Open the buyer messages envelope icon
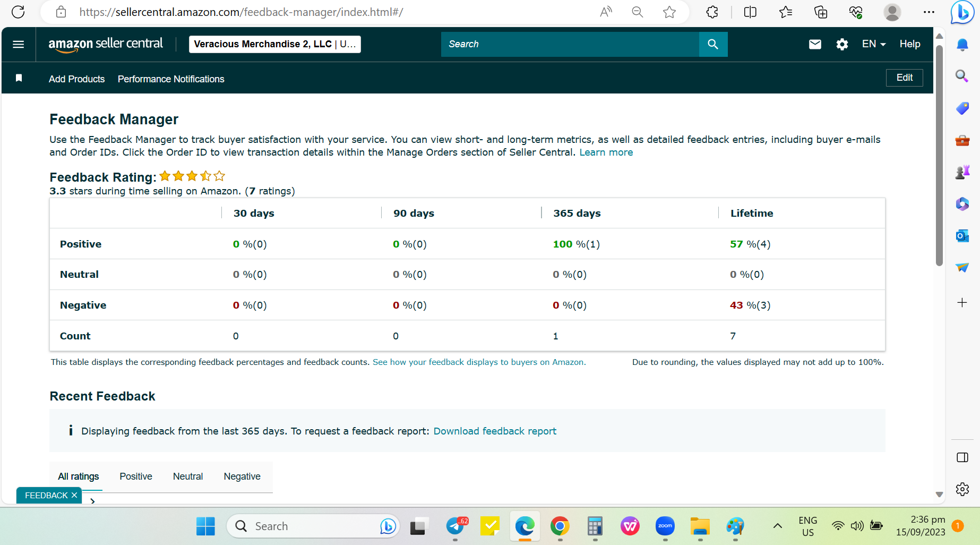This screenshot has width=980, height=545. pyautogui.click(x=815, y=44)
